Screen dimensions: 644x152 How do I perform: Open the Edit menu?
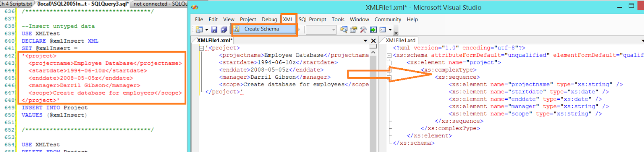coord(213,19)
